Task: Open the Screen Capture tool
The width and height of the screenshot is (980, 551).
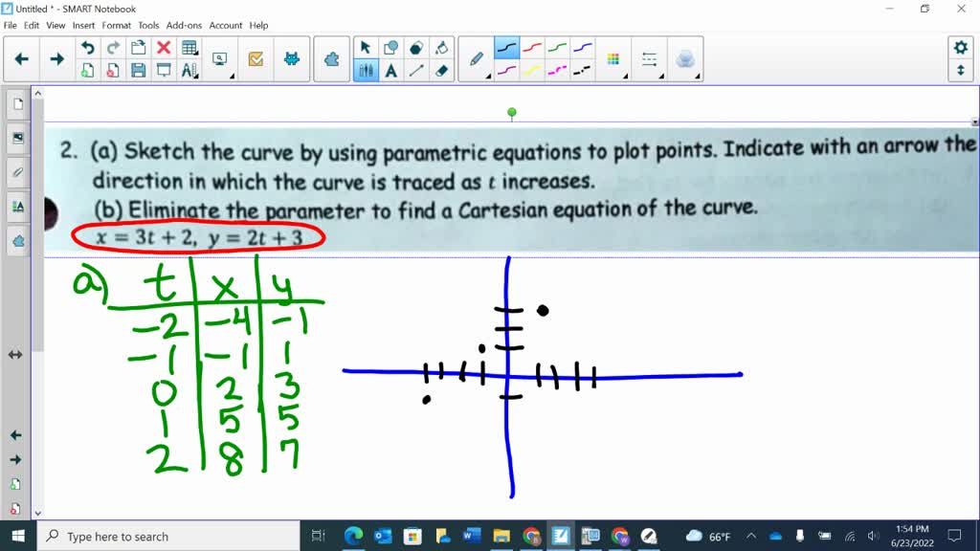Action: coord(220,57)
